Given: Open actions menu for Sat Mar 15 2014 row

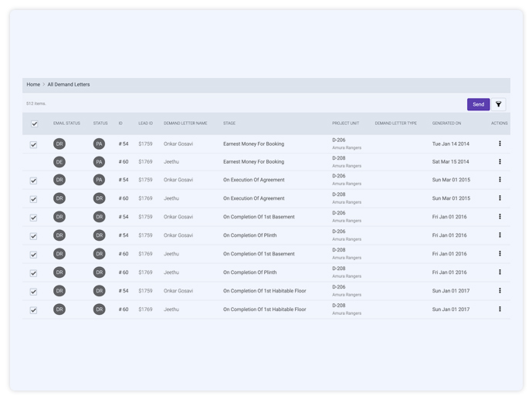Looking at the screenshot, I should point(500,162).
